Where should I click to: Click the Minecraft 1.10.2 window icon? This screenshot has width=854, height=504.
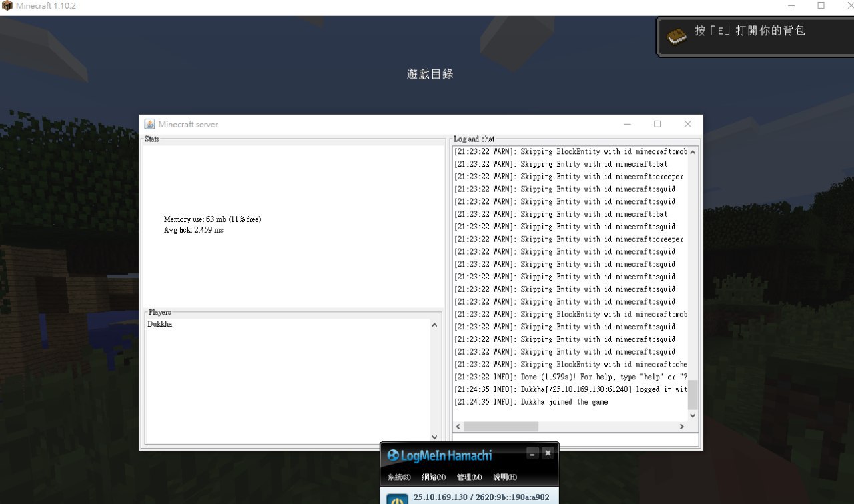[7, 6]
